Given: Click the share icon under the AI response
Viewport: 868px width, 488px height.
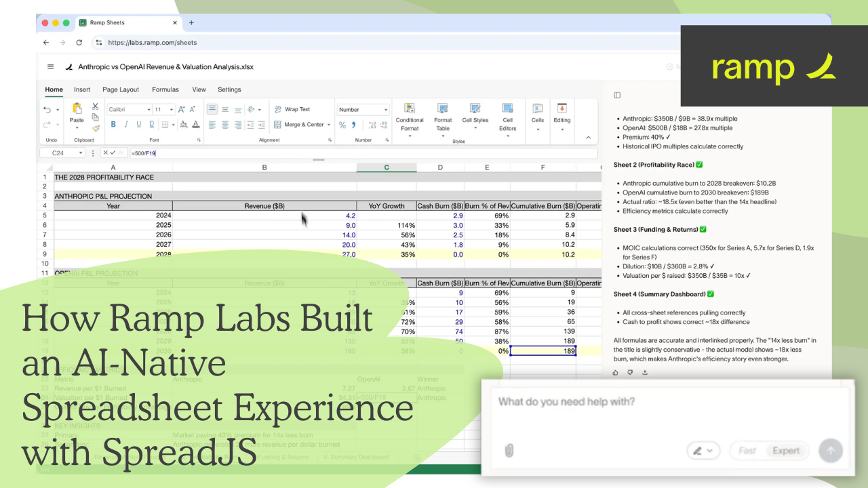Looking at the screenshot, I should [644, 372].
